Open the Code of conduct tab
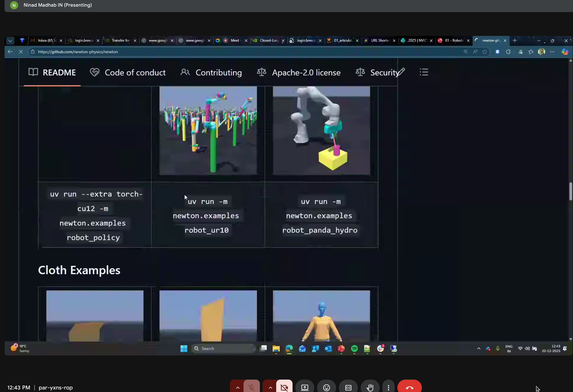573x392 pixels. click(x=135, y=72)
